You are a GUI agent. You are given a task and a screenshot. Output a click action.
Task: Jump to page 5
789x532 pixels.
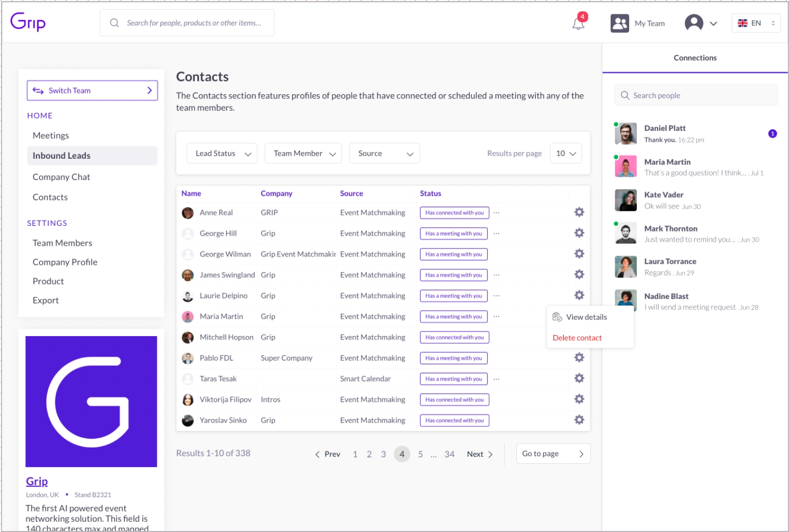click(420, 454)
